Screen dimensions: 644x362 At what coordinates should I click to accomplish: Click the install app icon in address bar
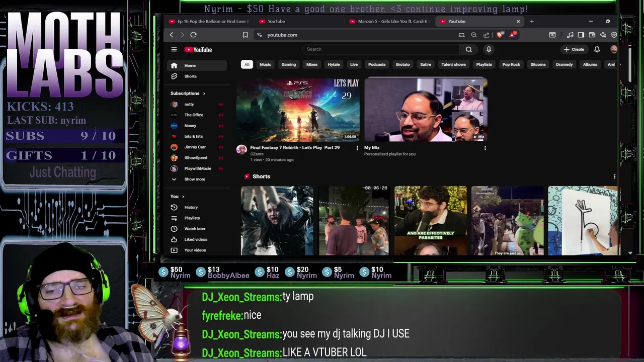pyautogui.click(x=461, y=35)
